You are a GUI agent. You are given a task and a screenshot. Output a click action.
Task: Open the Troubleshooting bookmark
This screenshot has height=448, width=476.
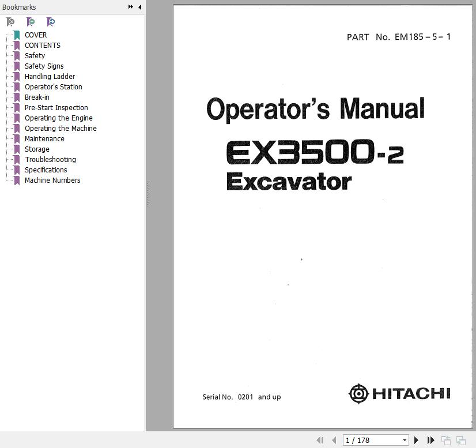[50, 160]
